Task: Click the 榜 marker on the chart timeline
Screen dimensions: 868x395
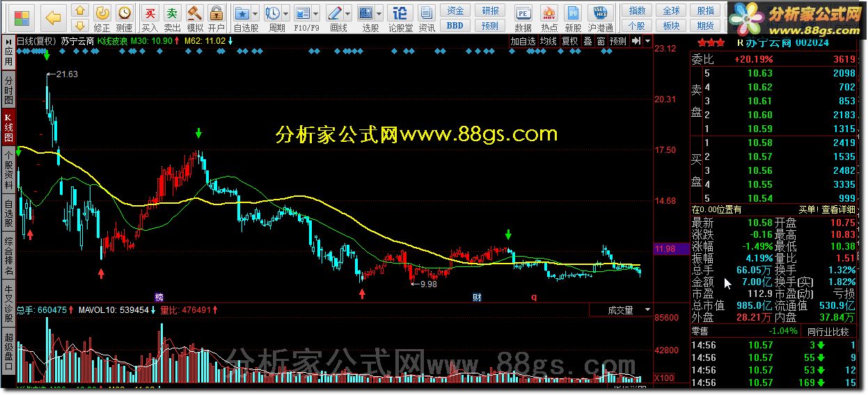Action: (159, 297)
